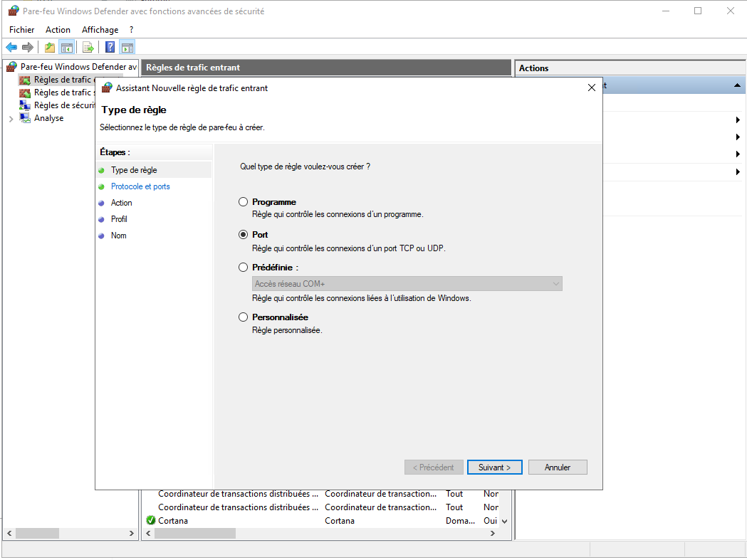This screenshot has height=560, width=747.
Task: Click the green check icon beside Cortana
Action: [151, 520]
